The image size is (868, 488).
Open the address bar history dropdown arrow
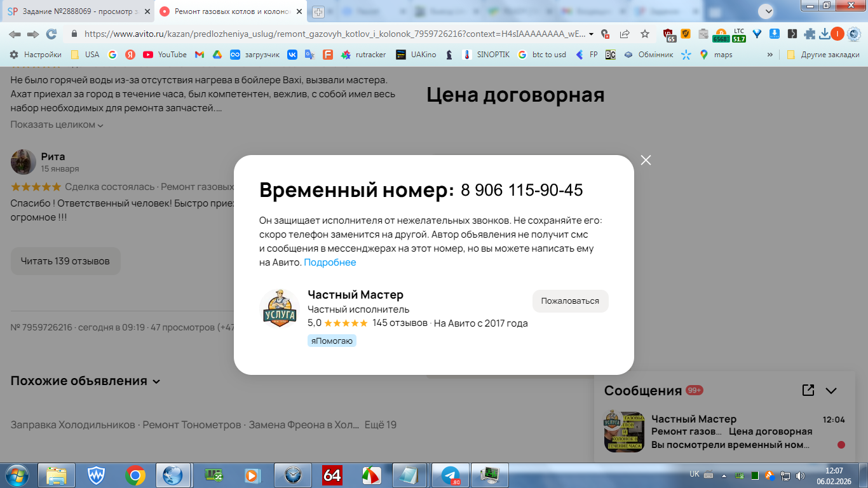point(592,34)
